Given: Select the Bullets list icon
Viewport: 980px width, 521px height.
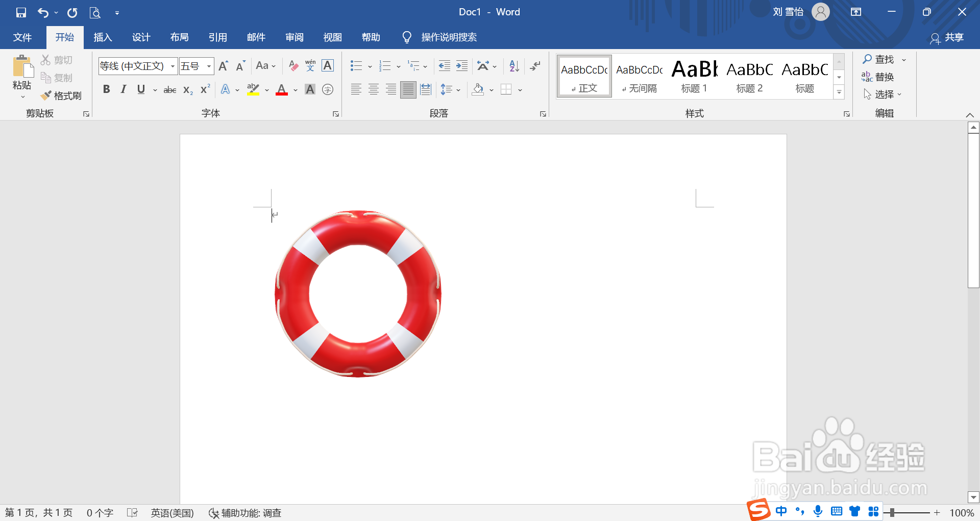Looking at the screenshot, I should coord(356,65).
